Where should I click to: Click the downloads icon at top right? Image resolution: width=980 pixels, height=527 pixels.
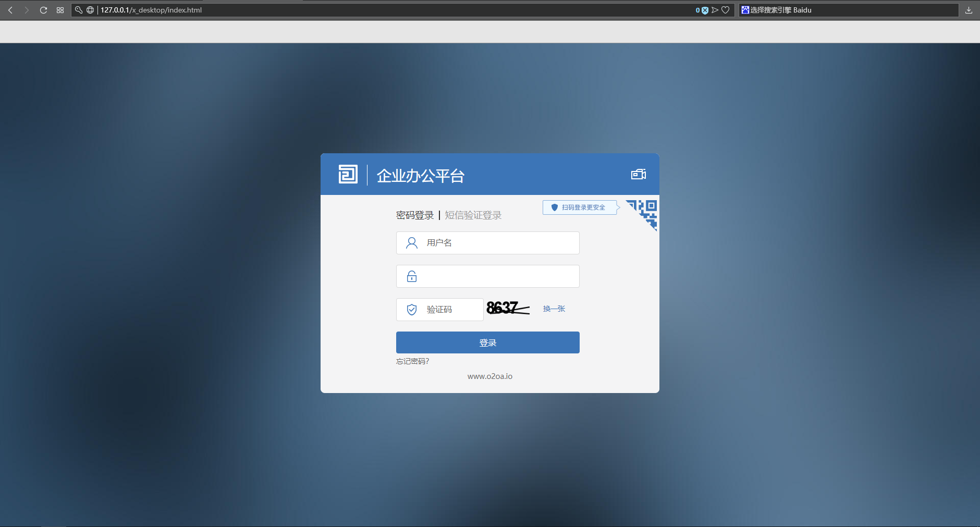(968, 9)
